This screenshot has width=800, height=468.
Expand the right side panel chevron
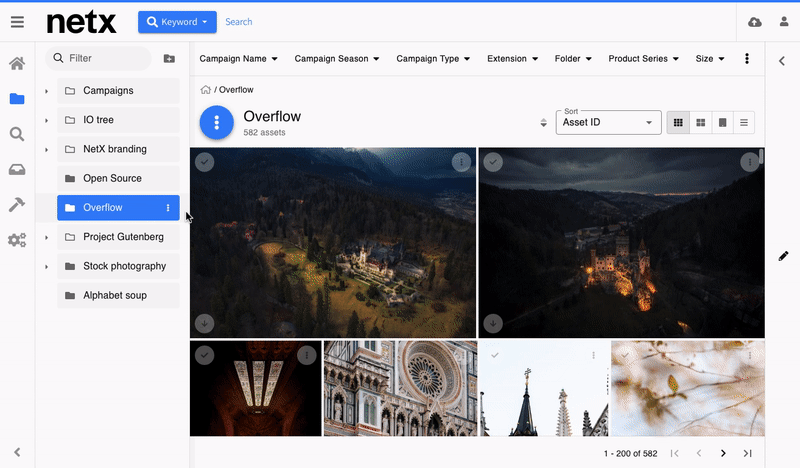[x=782, y=61]
